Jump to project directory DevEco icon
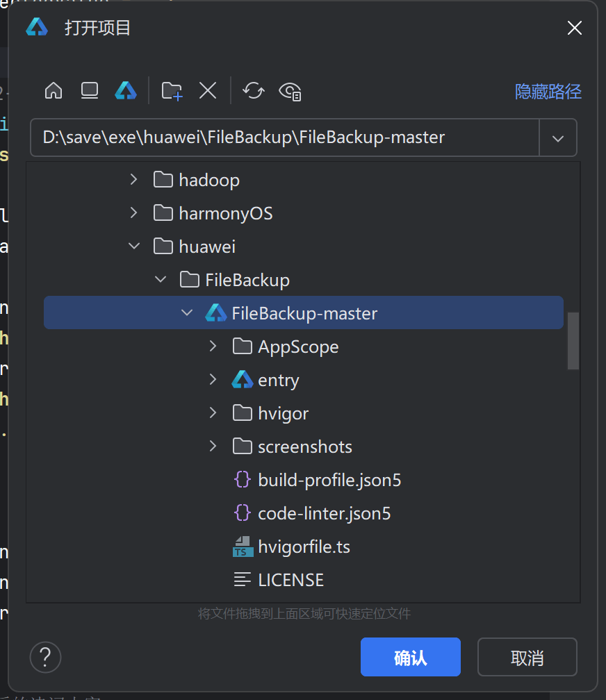The image size is (606, 700). [126, 90]
